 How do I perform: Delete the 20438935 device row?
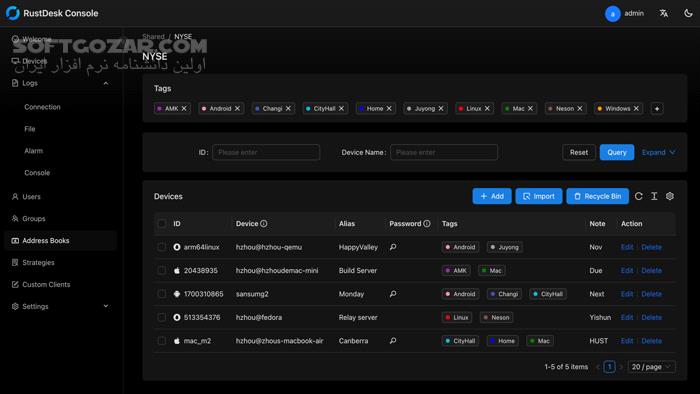(651, 270)
